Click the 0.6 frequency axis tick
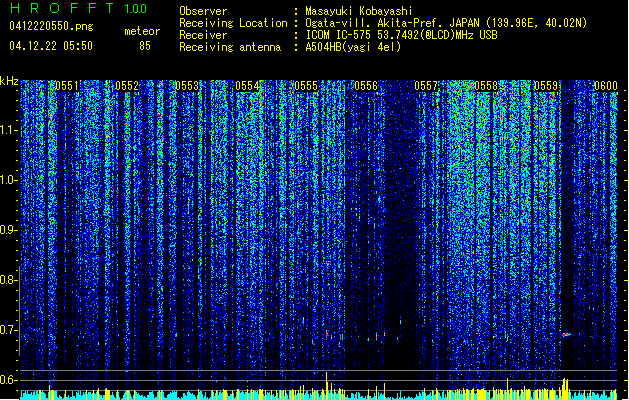This screenshot has width=629, height=400. (x=9, y=380)
